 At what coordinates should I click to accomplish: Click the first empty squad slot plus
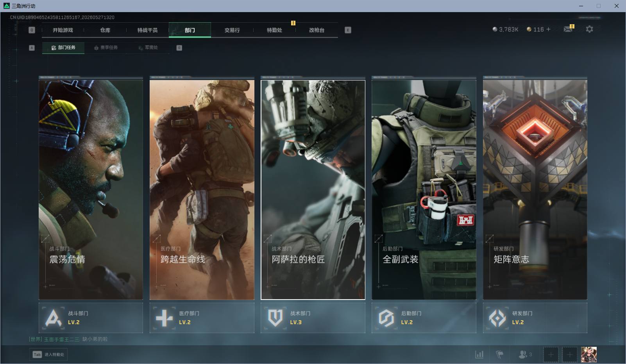pos(551,354)
